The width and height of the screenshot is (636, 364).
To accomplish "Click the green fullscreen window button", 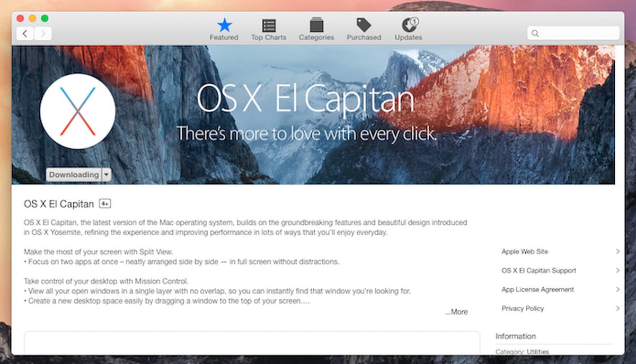I will point(45,19).
